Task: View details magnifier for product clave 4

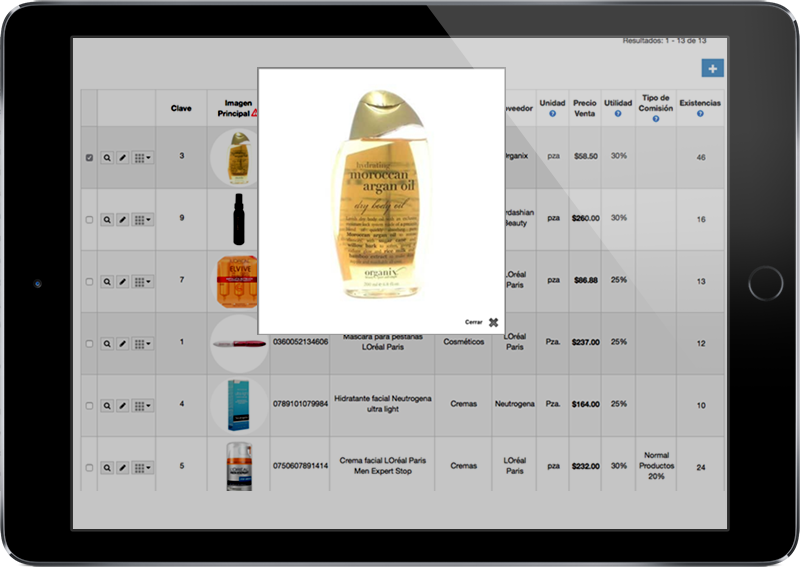Action: [x=107, y=406]
